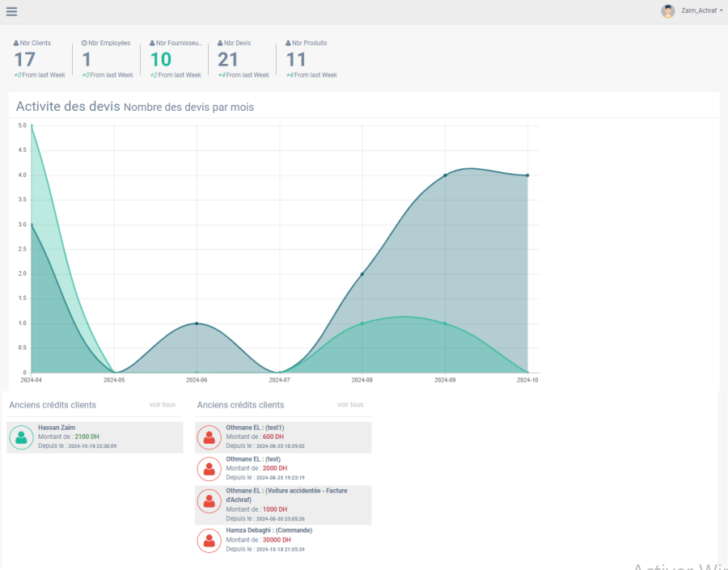This screenshot has height=570, width=728.
Task: Click Hamza Debaghi's red avatar icon
Action: (x=210, y=540)
